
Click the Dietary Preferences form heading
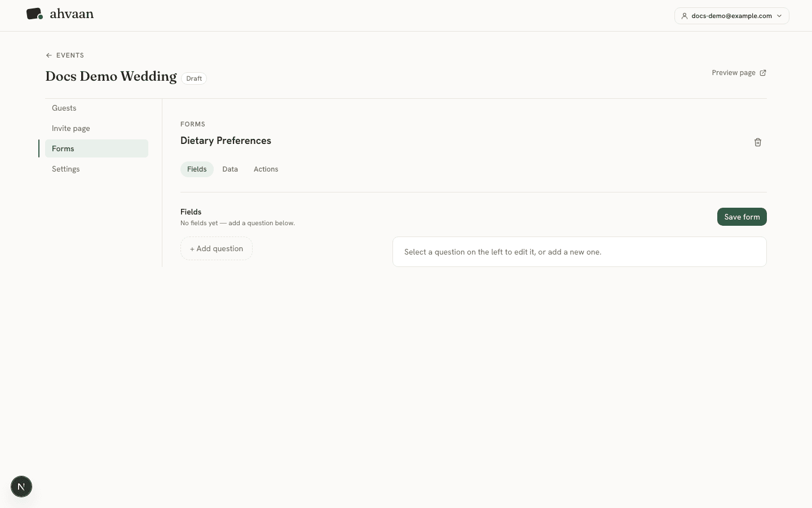[226, 141]
